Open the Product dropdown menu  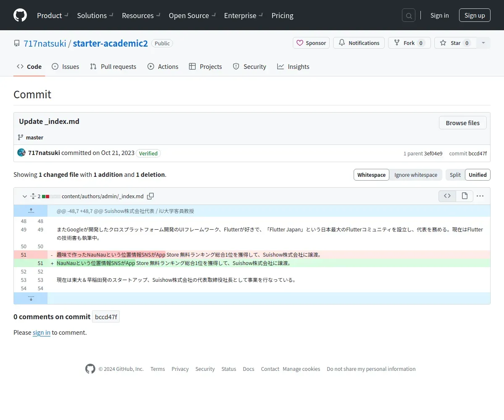click(x=52, y=16)
